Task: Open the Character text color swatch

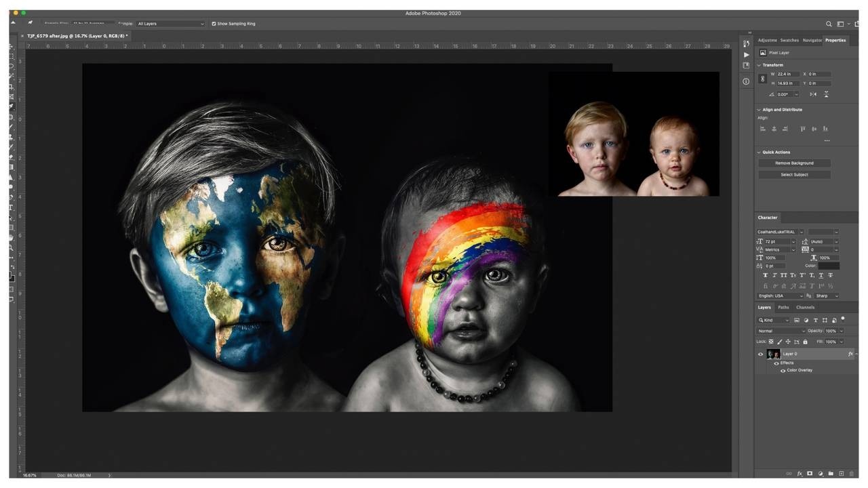Action: click(829, 266)
